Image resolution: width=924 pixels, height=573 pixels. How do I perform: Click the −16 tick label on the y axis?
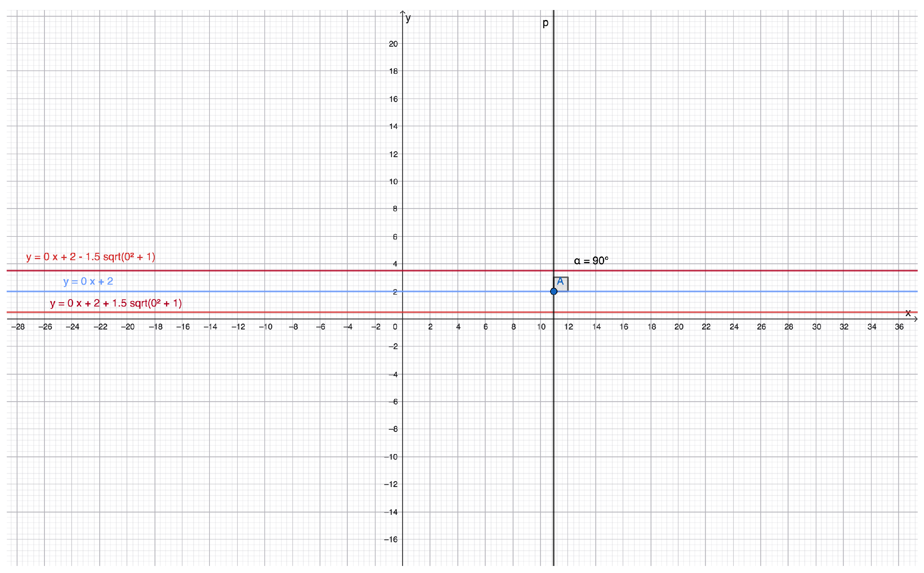(x=391, y=539)
